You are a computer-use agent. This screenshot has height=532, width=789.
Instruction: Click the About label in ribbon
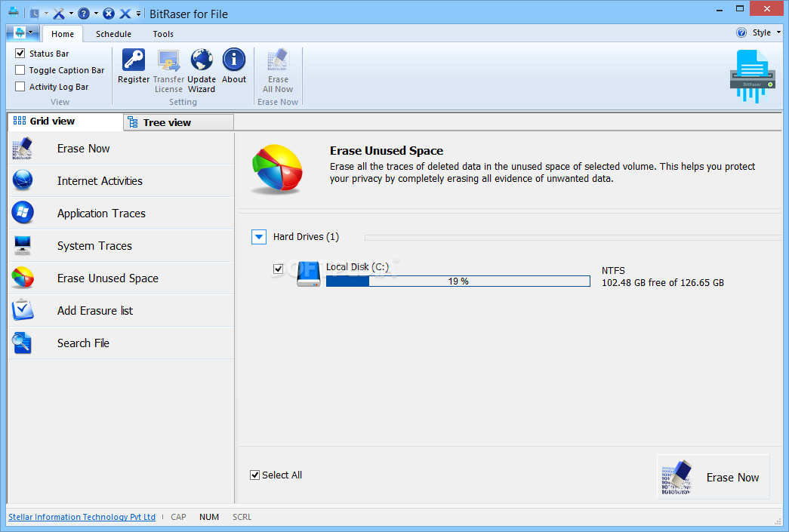point(234,79)
